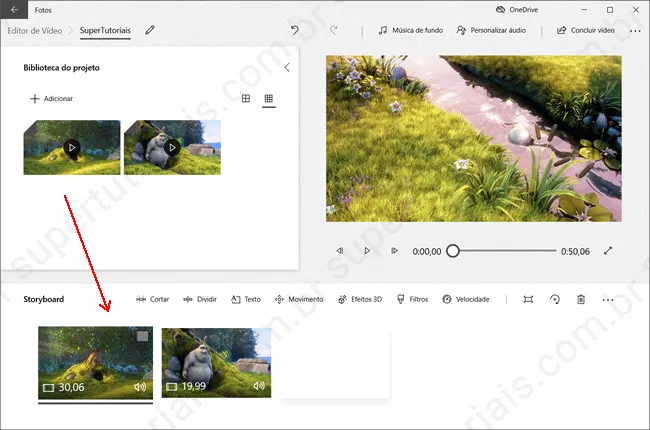The height and width of the screenshot is (430, 650).
Task: Click the 30,06 duration label
Action: pyautogui.click(x=71, y=387)
